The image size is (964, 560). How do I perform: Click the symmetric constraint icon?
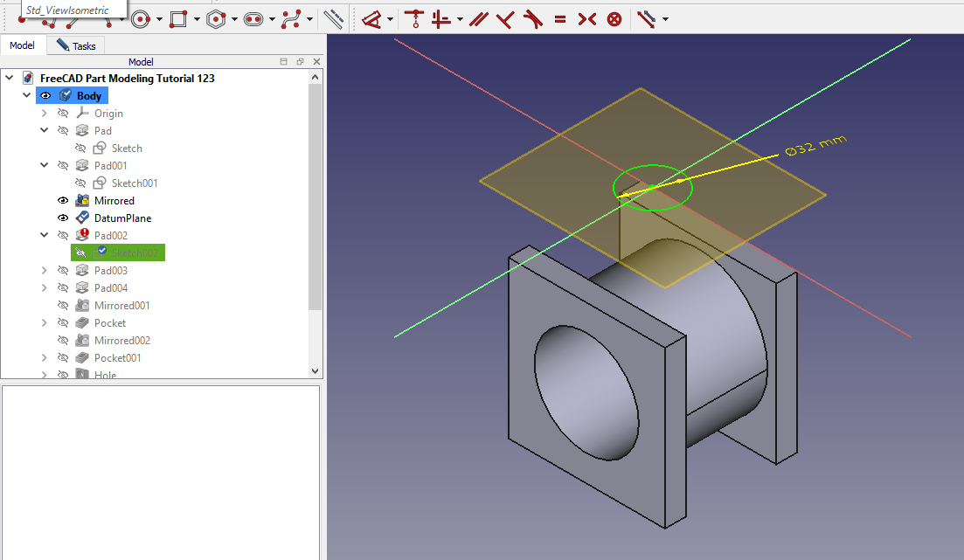[x=586, y=18]
